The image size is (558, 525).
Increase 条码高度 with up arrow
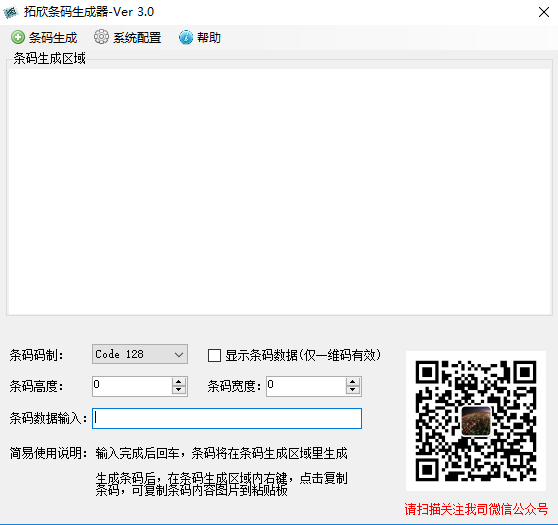(x=179, y=382)
